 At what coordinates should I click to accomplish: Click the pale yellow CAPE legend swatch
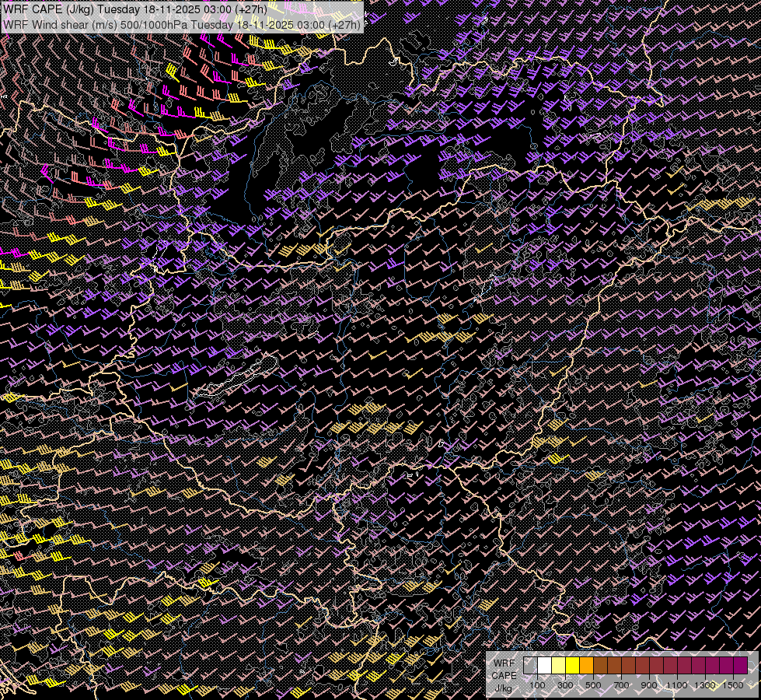pyautogui.click(x=559, y=666)
